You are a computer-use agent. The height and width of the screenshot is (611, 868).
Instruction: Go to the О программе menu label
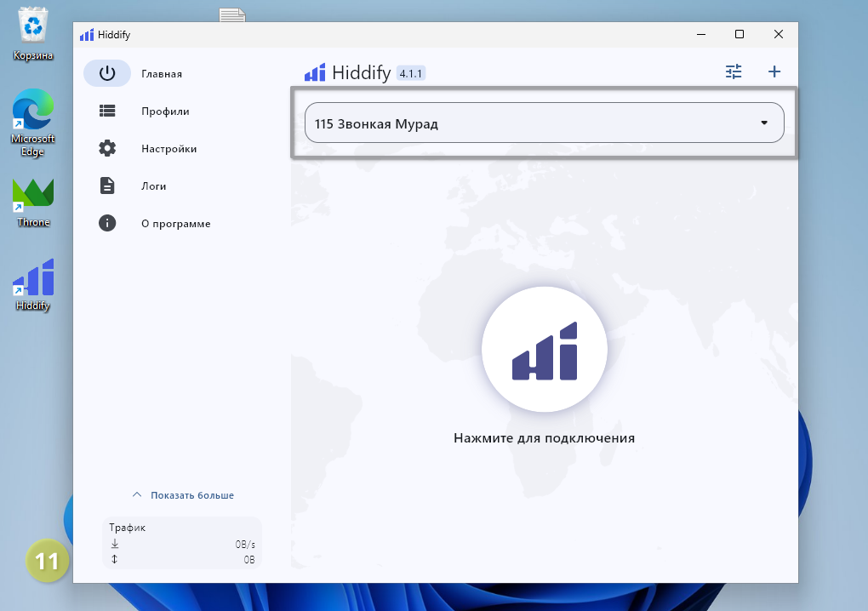175,224
